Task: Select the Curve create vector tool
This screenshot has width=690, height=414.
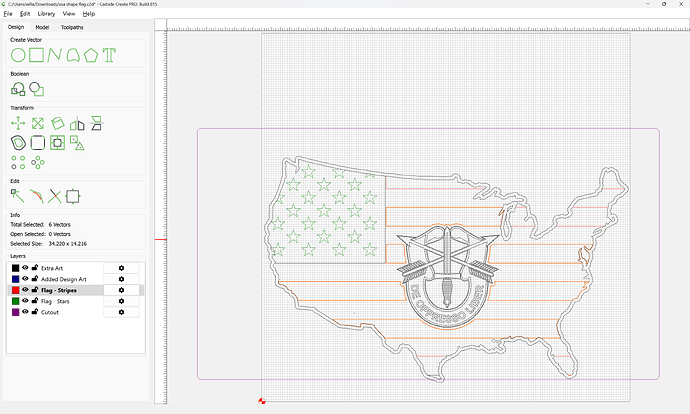Action: (73, 55)
